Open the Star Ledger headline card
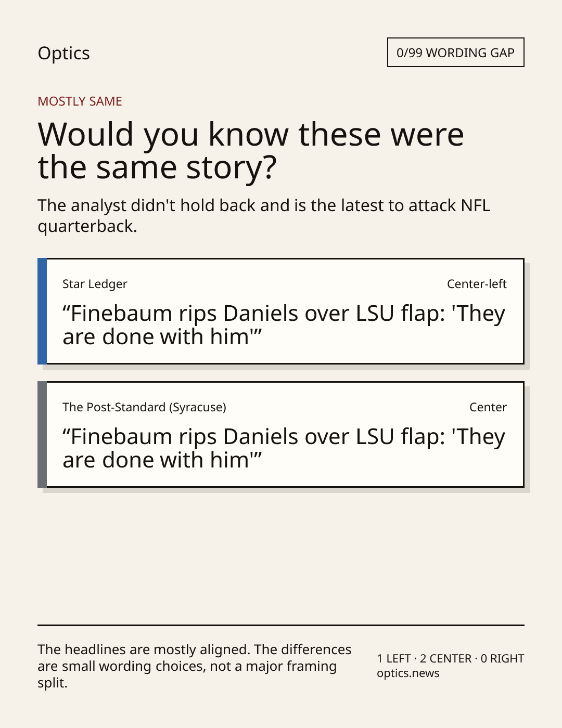The height and width of the screenshot is (728, 562). click(x=280, y=311)
